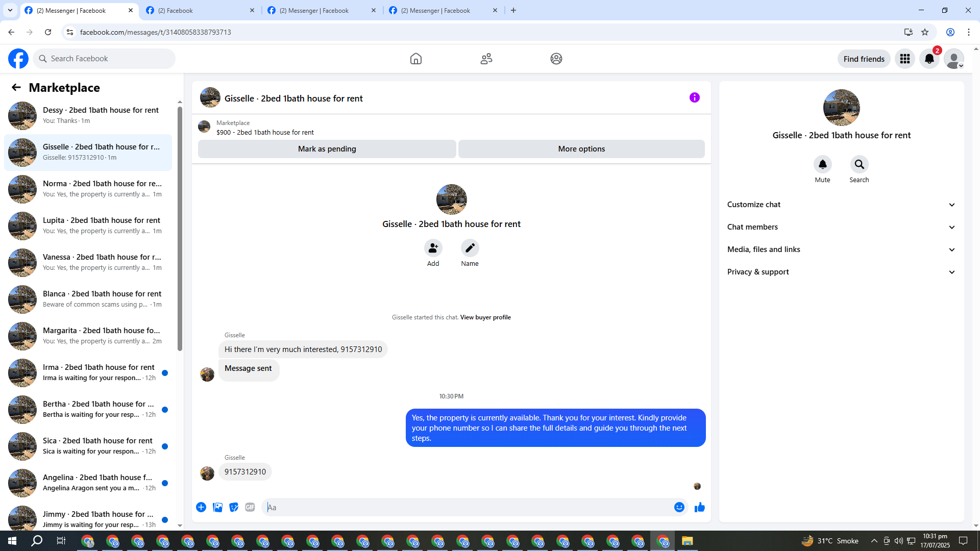Viewport: 980px width, 551px height.
Task: Bookmark this page with the star icon
Action: pos(925,32)
